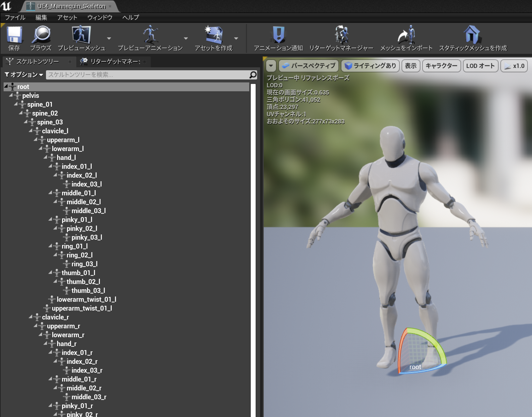Click the 表示 viewport button
Screen dimensions: 532x417
click(x=410, y=66)
